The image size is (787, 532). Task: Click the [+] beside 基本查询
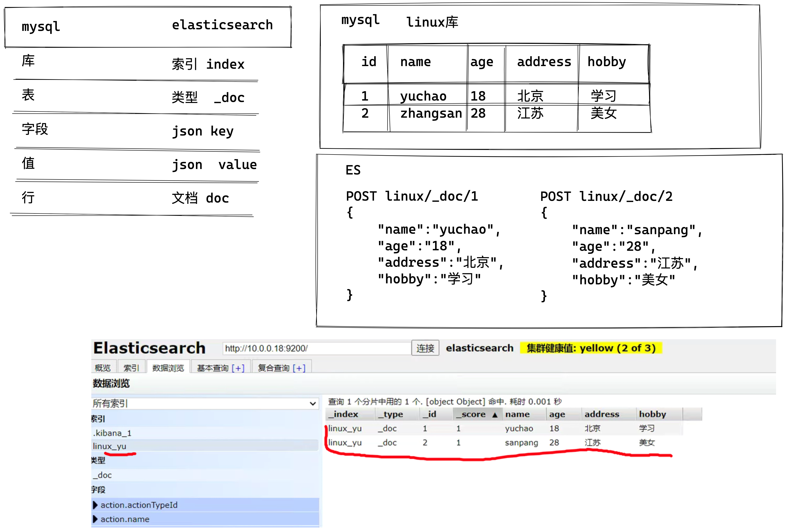tap(238, 368)
